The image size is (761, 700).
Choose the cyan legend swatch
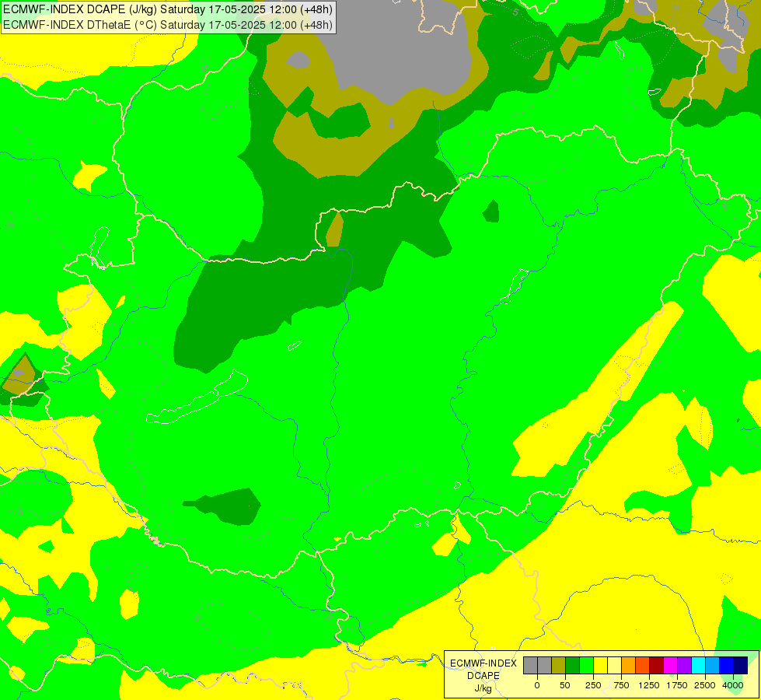[698, 665]
